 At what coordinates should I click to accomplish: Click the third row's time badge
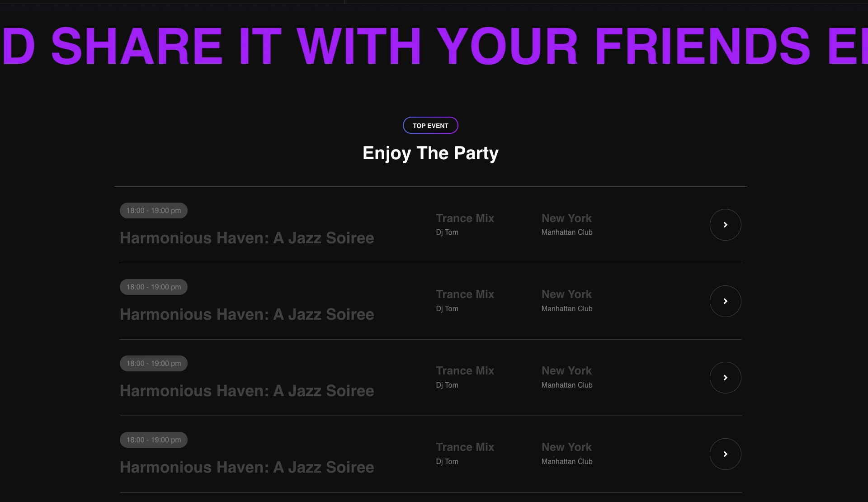click(154, 363)
